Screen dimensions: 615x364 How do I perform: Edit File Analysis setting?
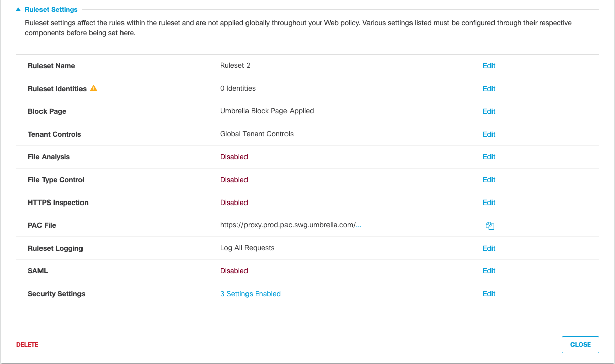pos(489,157)
